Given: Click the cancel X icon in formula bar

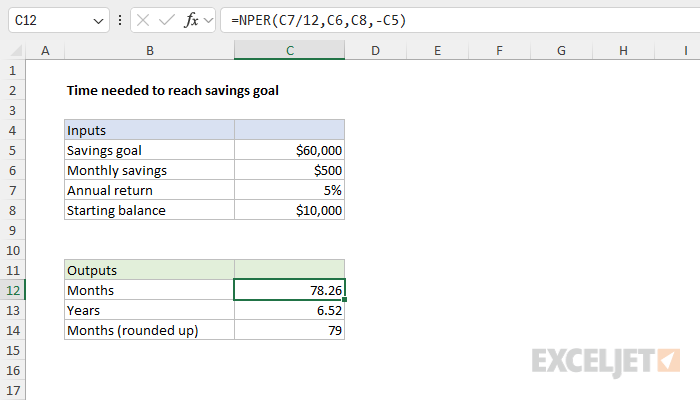Looking at the screenshot, I should [x=143, y=20].
